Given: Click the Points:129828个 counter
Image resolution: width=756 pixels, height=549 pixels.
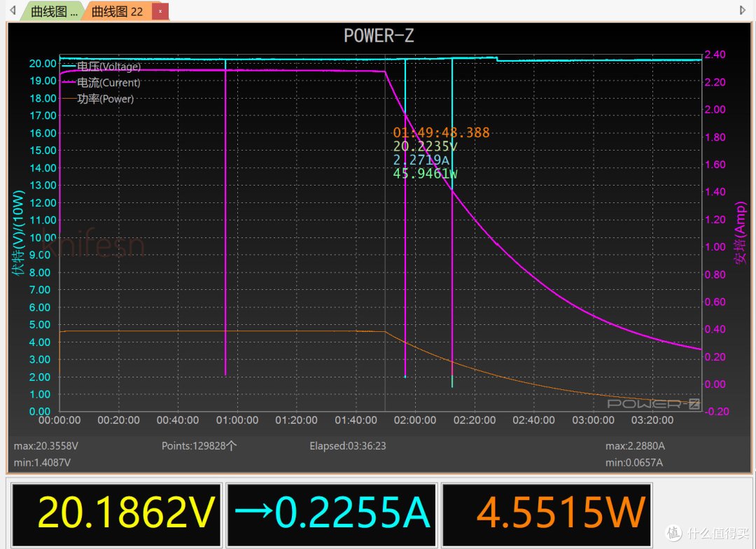Looking at the screenshot, I should [x=199, y=446].
